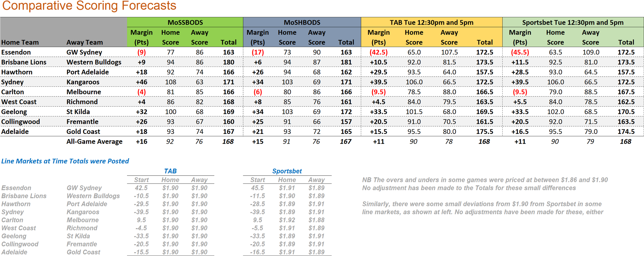Select Melbourne in the main forecast table
Image resolution: width=644 pixels, height=256 pixels.
[x=84, y=92]
